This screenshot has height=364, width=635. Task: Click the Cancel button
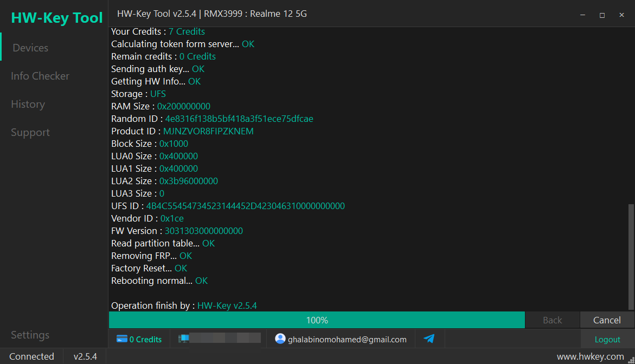click(607, 320)
